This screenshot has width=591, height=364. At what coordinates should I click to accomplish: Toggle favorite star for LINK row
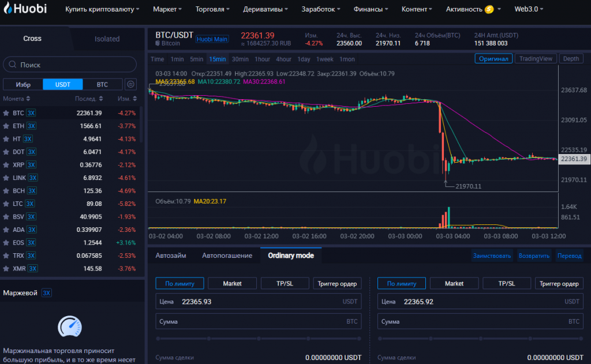[x=6, y=178]
